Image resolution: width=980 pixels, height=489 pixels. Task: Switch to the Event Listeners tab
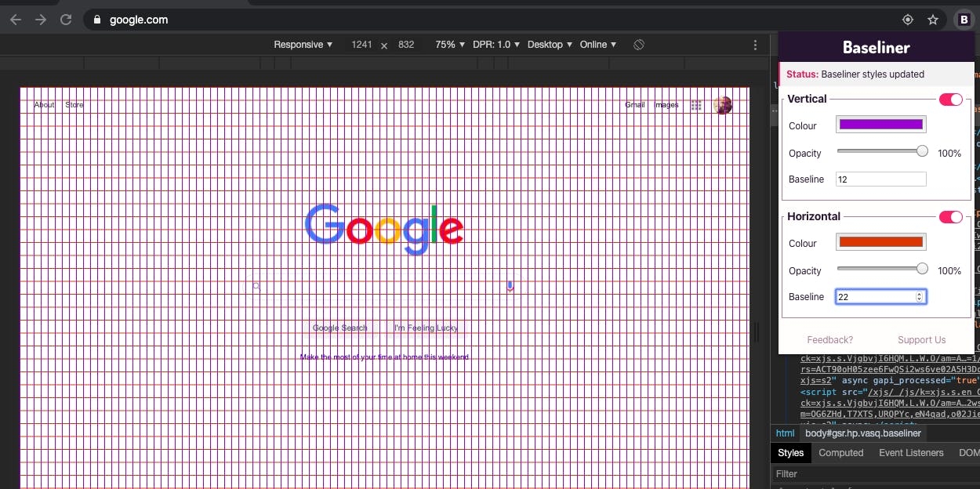pos(911,453)
